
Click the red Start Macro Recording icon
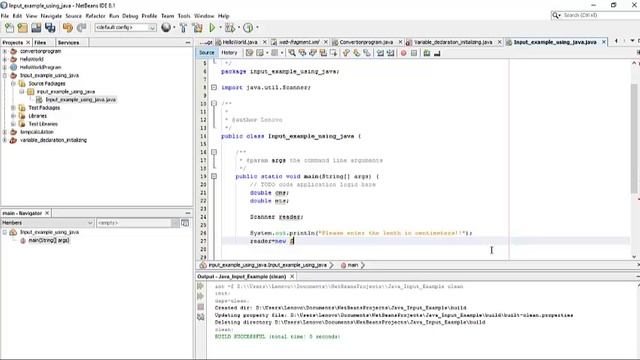[x=403, y=53]
